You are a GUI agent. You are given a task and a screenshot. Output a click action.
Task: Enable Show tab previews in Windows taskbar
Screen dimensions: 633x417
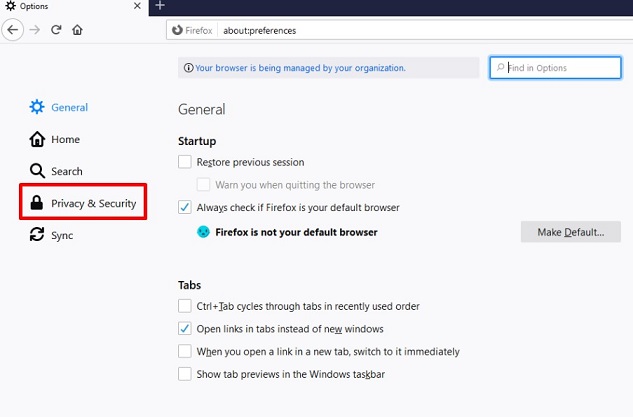[185, 374]
